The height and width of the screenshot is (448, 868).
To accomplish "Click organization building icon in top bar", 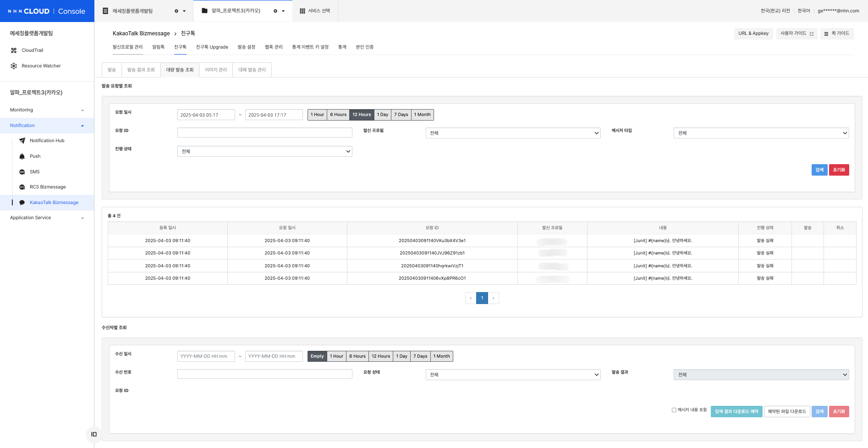I will point(105,11).
